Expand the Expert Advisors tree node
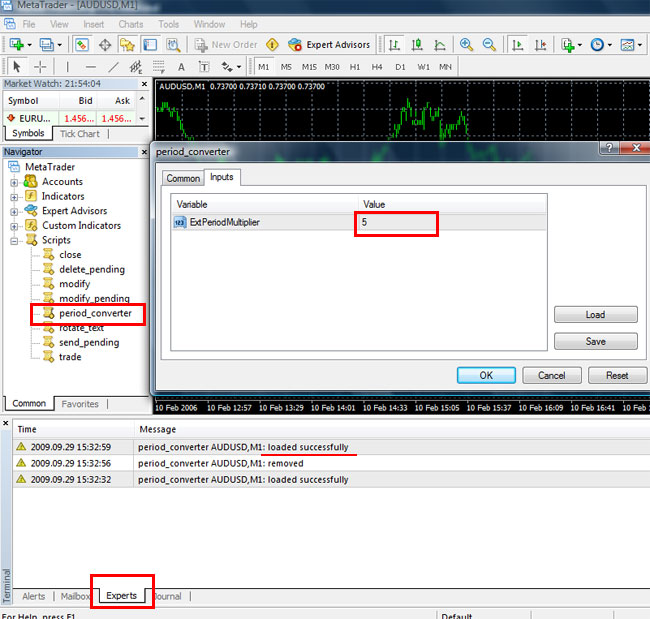Image resolution: width=650 pixels, height=619 pixels. point(14,212)
